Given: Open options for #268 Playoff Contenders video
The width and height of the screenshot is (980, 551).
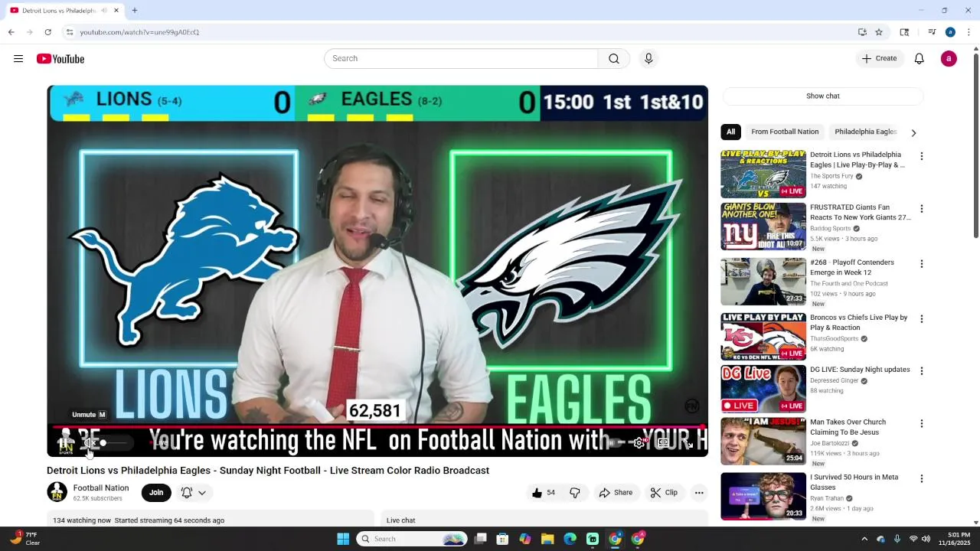Looking at the screenshot, I should click(x=922, y=264).
